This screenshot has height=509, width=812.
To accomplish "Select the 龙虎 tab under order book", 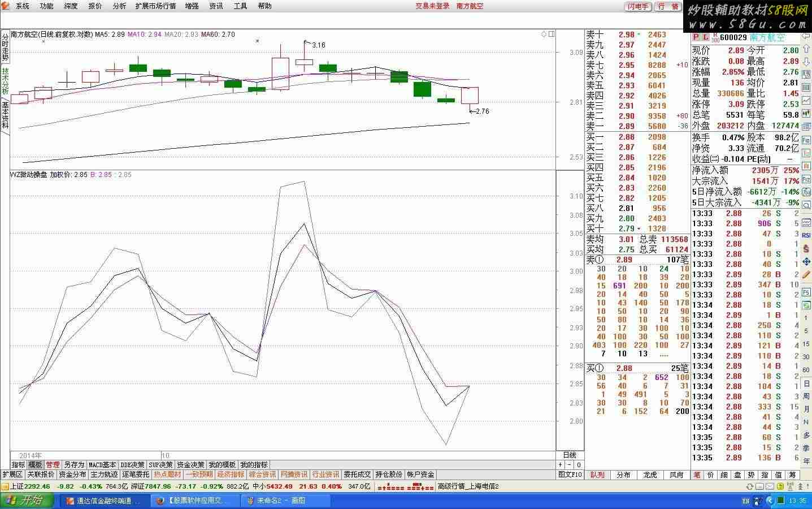I will point(650,475).
